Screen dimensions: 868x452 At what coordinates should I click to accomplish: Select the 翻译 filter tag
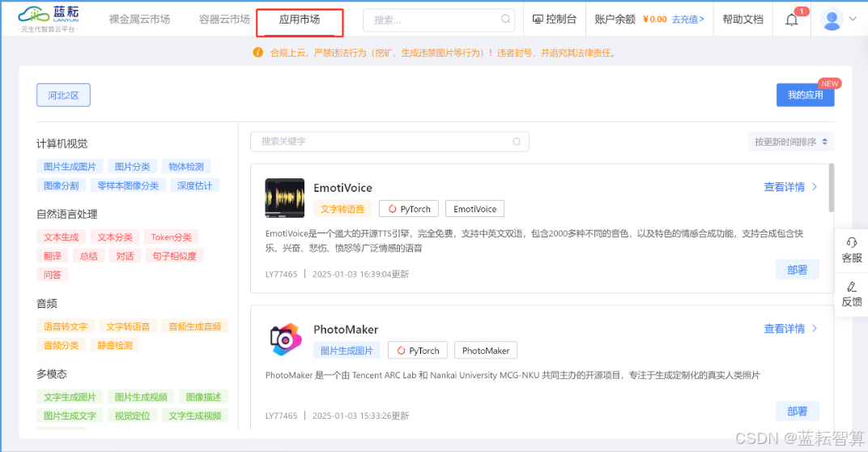point(53,256)
